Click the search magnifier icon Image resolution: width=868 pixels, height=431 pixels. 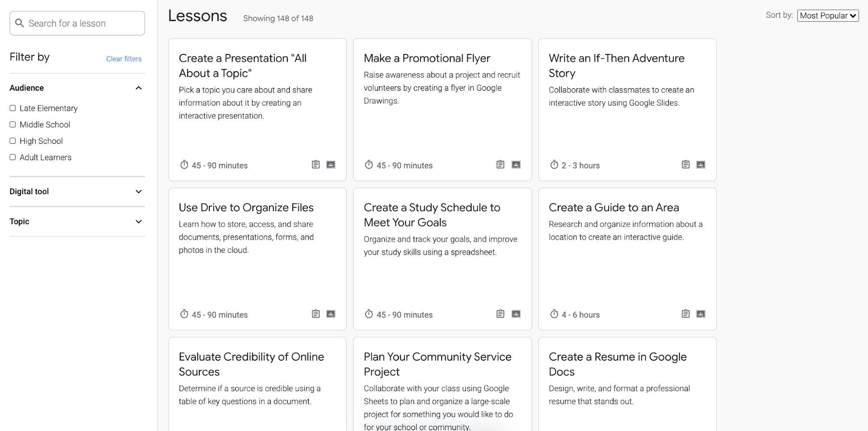(x=20, y=23)
